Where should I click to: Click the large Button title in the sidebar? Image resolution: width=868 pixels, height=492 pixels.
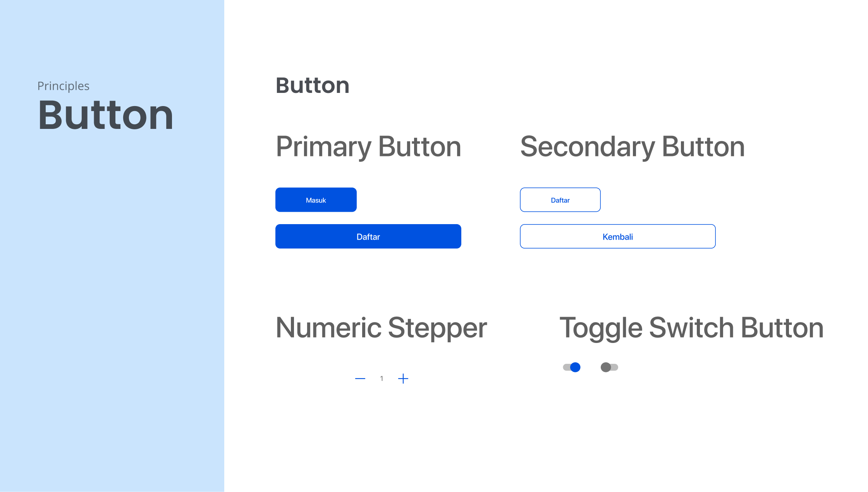105,115
